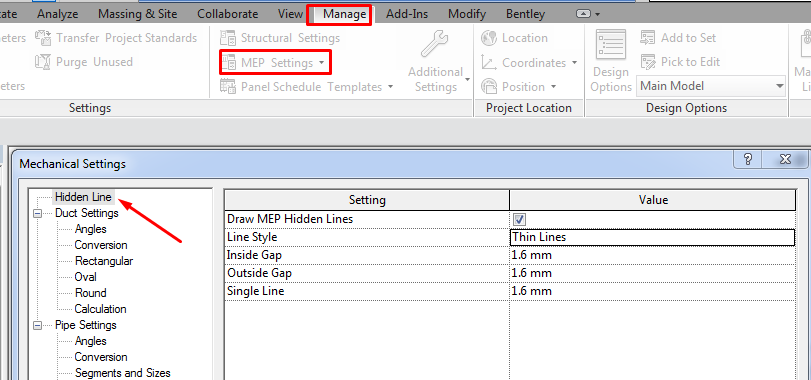Open the Coordinates dropdown arrow
The image size is (811, 380).
point(574,63)
